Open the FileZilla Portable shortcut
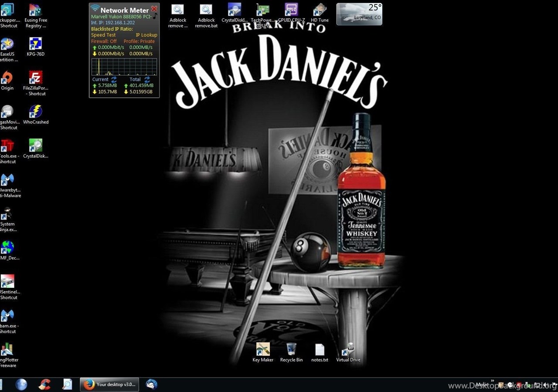 (36, 78)
